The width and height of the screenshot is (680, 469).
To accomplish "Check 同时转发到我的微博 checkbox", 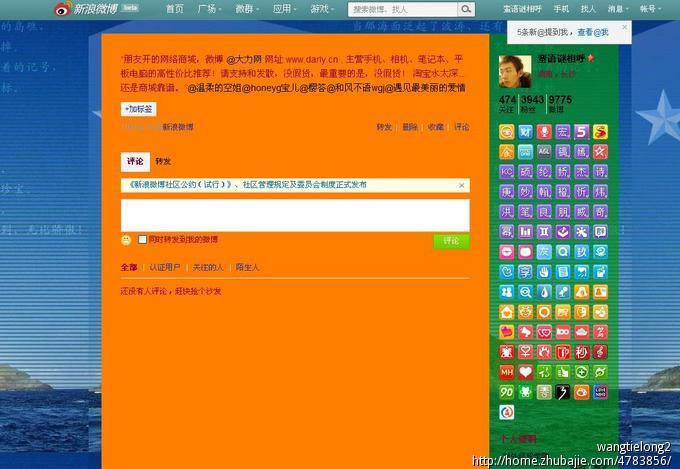I will tap(142, 239).
